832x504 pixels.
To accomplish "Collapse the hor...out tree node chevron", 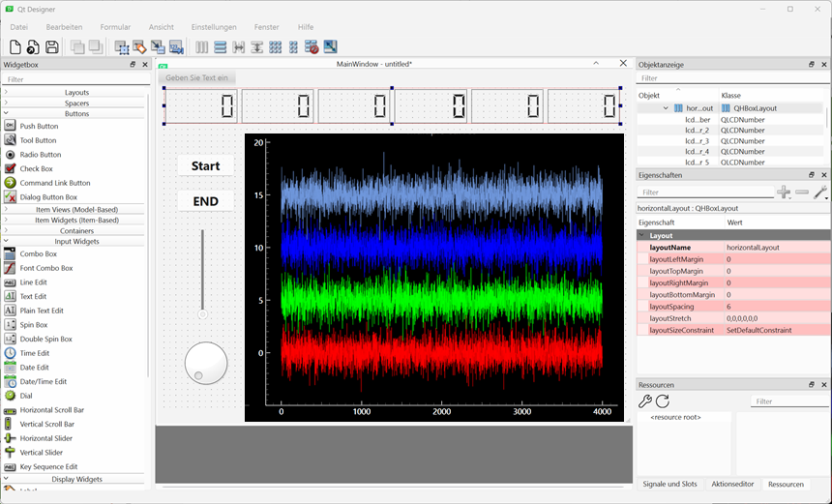I will point(666,108).
